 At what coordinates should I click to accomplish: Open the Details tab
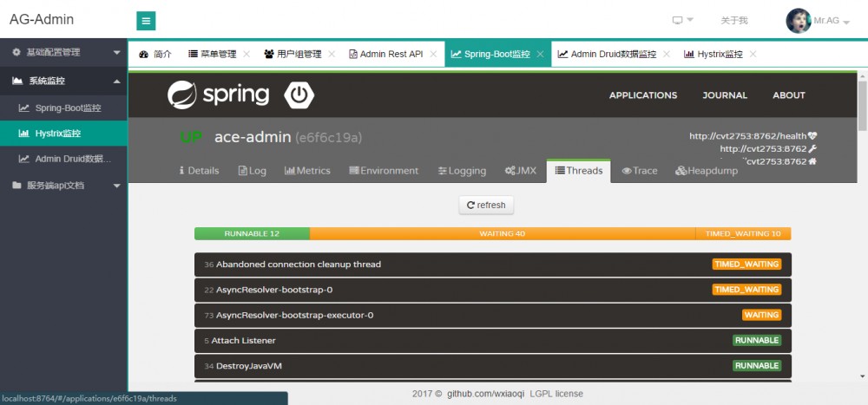click(199, 171)
